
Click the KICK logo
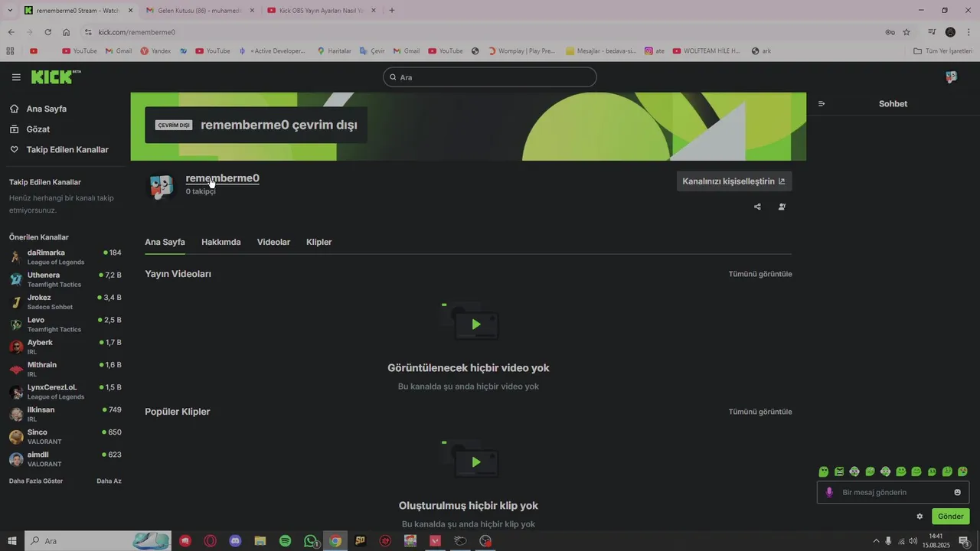[x=55, y=77]
